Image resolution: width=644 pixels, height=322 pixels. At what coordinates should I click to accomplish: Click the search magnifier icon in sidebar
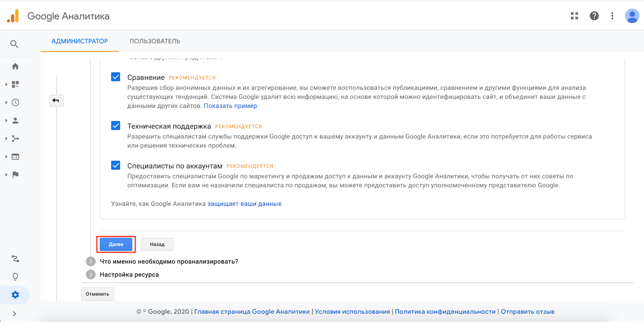pyautogui.click(x=14, y=44)
